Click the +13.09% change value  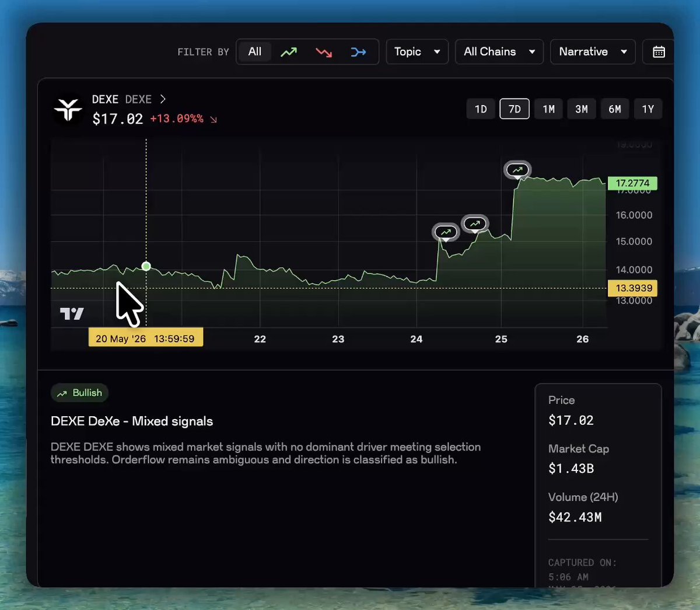click(177, 118)
